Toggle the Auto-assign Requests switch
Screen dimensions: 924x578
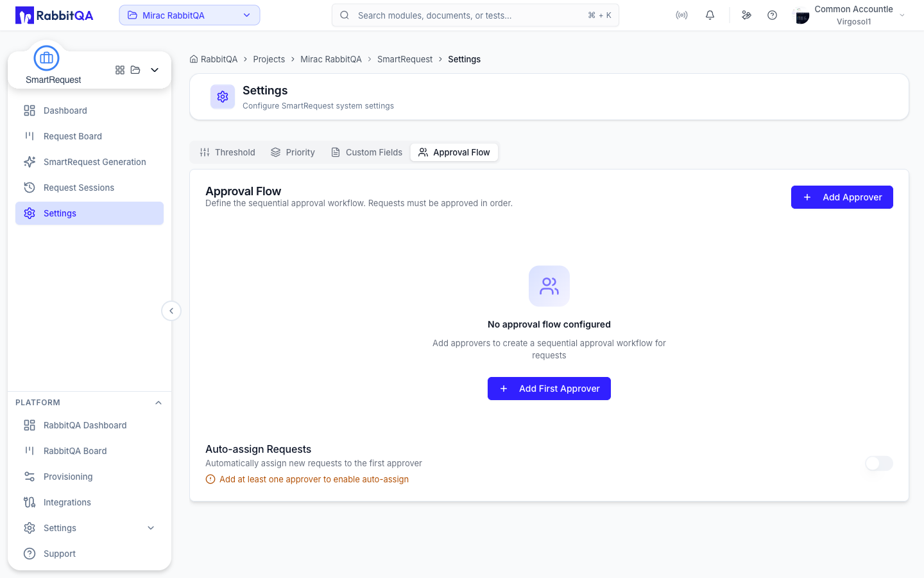click(x=879, y=463)
